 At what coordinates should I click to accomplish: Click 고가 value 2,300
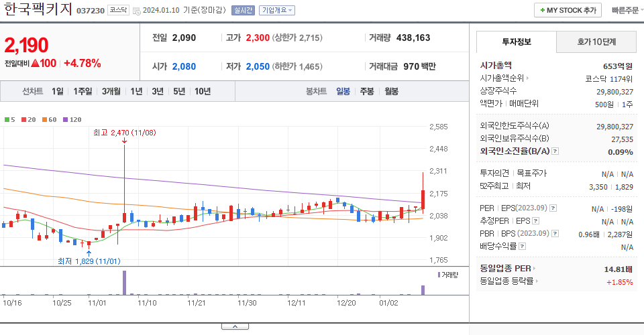(x=258, y=38)
